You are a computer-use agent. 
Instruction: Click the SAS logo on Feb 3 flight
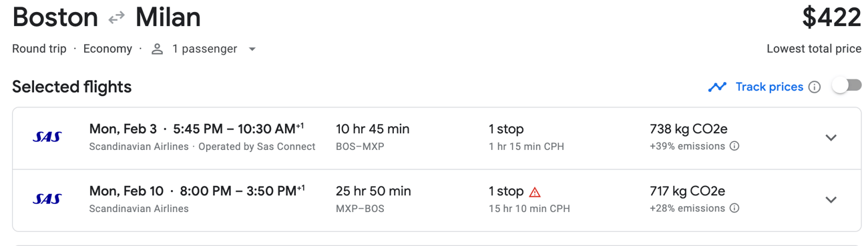[x=47, y=137]
